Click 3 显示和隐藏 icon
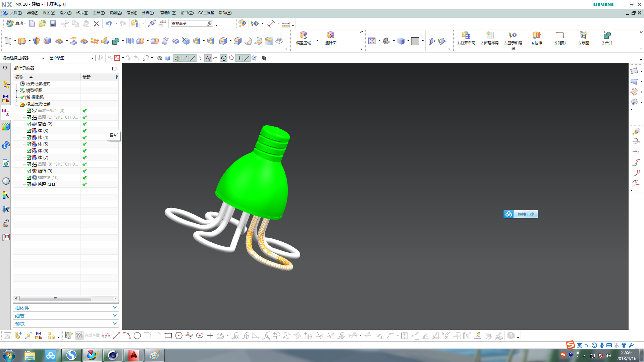This screenshot has width=644, height=362. 513,40
